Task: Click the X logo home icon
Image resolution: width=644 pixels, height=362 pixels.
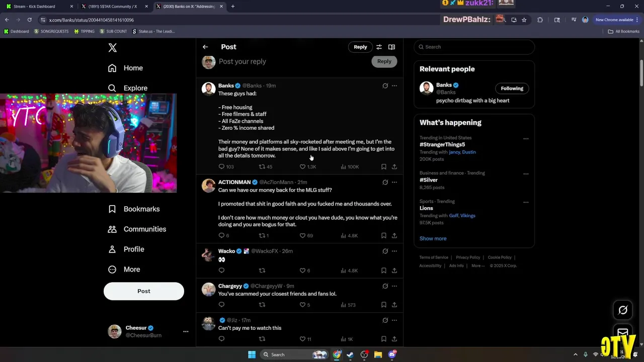Action: [113, 48]
